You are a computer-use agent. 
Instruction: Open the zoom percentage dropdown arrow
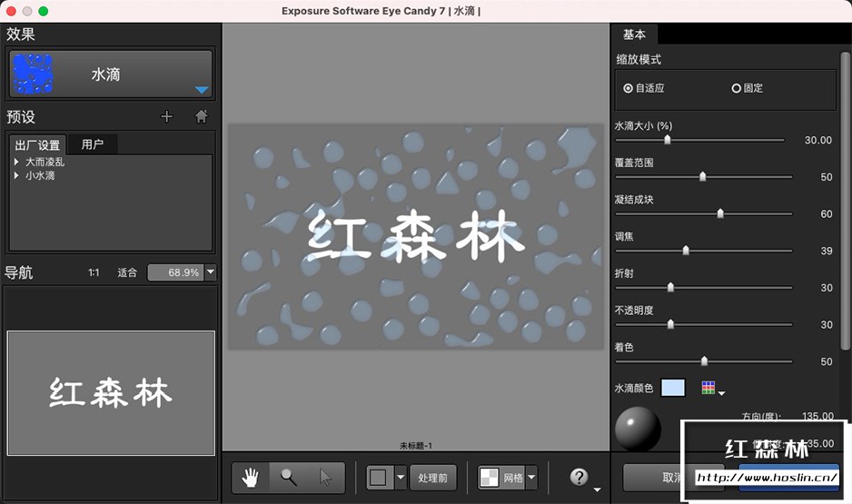(x=211, y=272)
